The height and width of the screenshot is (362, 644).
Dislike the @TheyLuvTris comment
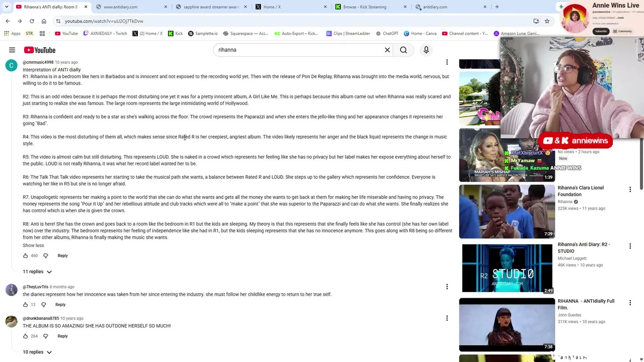point(43,305)
